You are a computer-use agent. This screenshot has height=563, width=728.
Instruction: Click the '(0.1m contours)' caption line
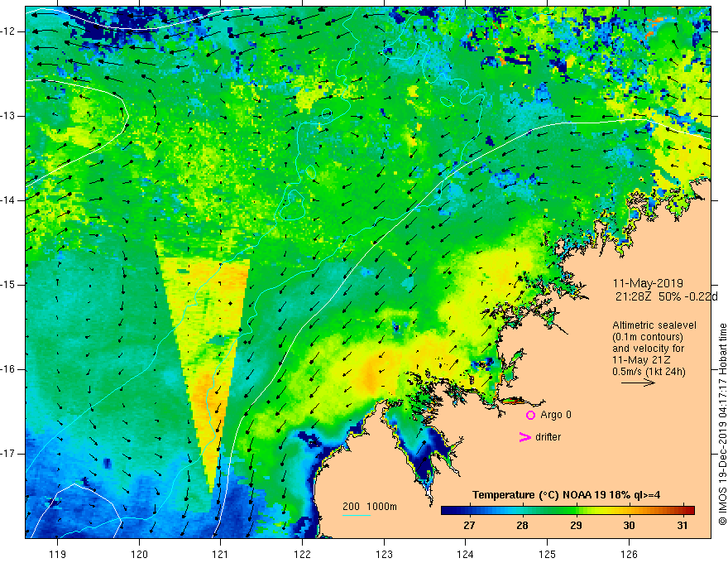(648, 337)
